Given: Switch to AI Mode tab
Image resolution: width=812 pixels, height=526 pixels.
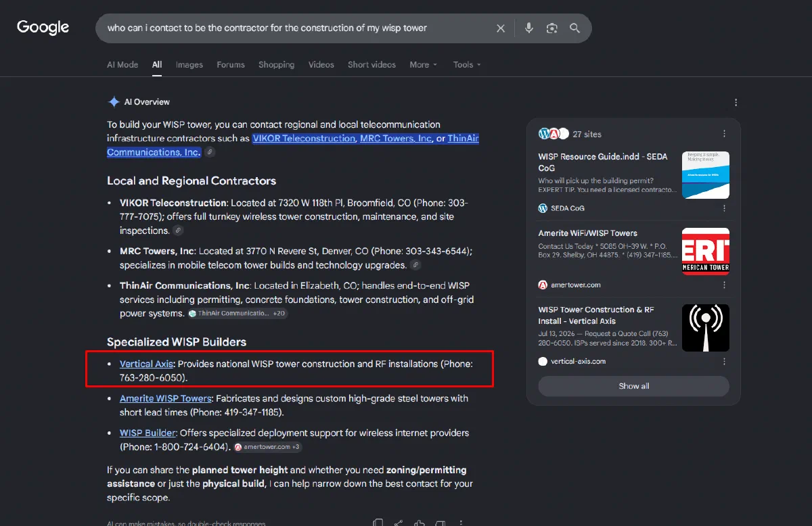Looking at the screenshot, I should click(x=122, y=65).
